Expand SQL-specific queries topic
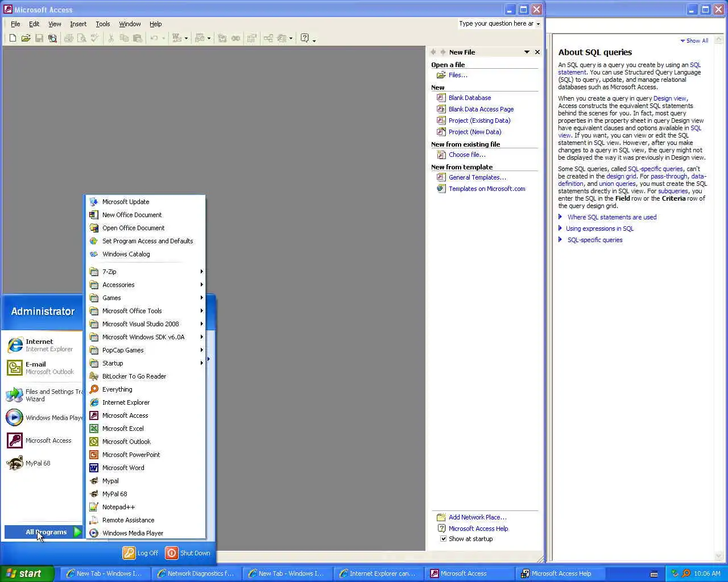This screenshot has width=728, height=582. click(x=594, y=240)
